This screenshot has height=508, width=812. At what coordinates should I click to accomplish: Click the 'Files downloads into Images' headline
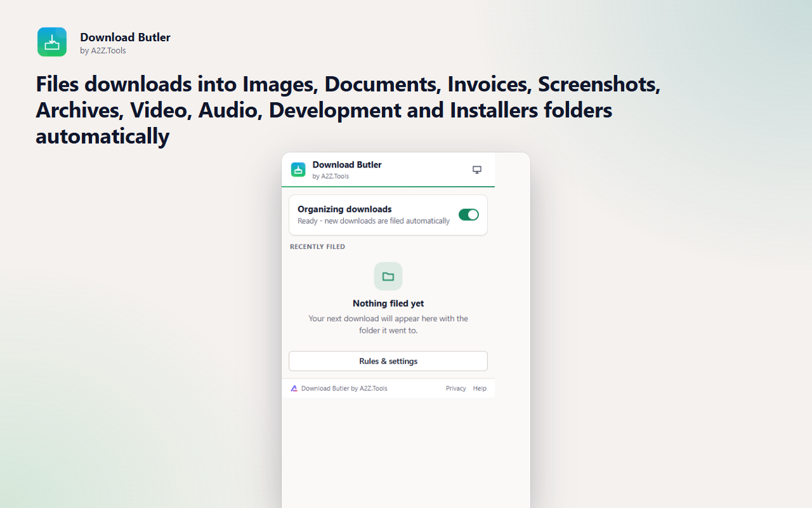pos(348,110)
